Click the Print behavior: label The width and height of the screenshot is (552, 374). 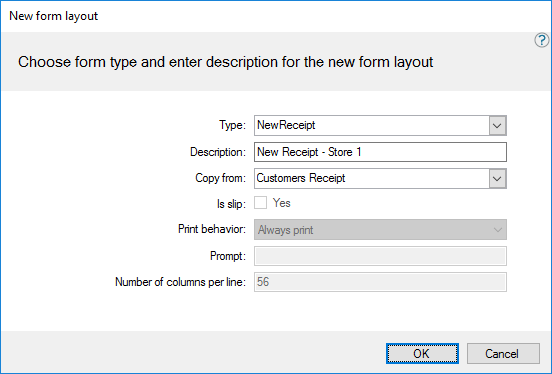point(212,229)
